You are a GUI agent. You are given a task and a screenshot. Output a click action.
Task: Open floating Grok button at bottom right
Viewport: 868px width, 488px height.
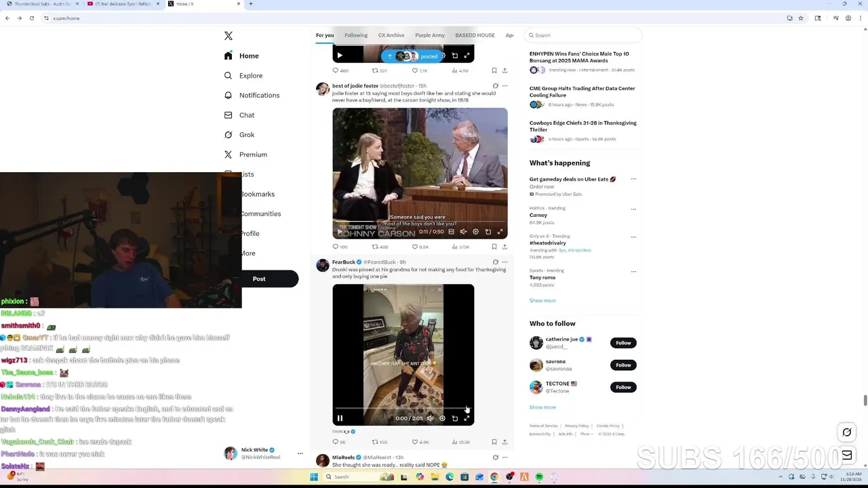pos(847,432)
